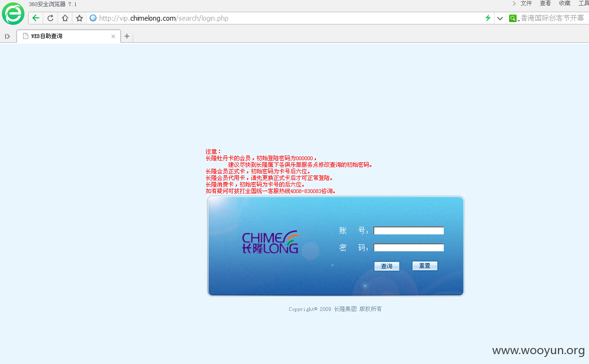Click the green search engine icon
This screenshot has height=364, width=589.
click(513, 18)
